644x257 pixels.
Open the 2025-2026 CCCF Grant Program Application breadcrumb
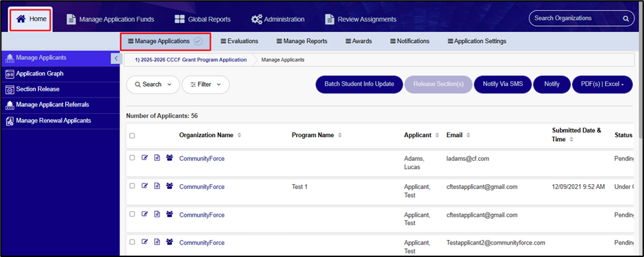point(191,60)
